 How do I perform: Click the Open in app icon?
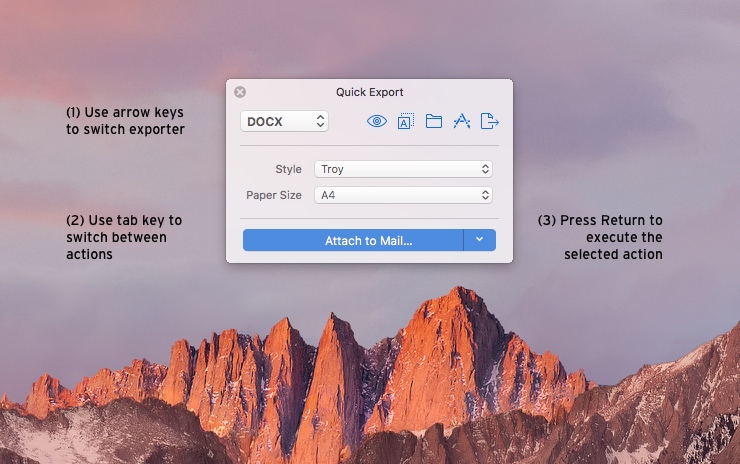pos(462,121)
